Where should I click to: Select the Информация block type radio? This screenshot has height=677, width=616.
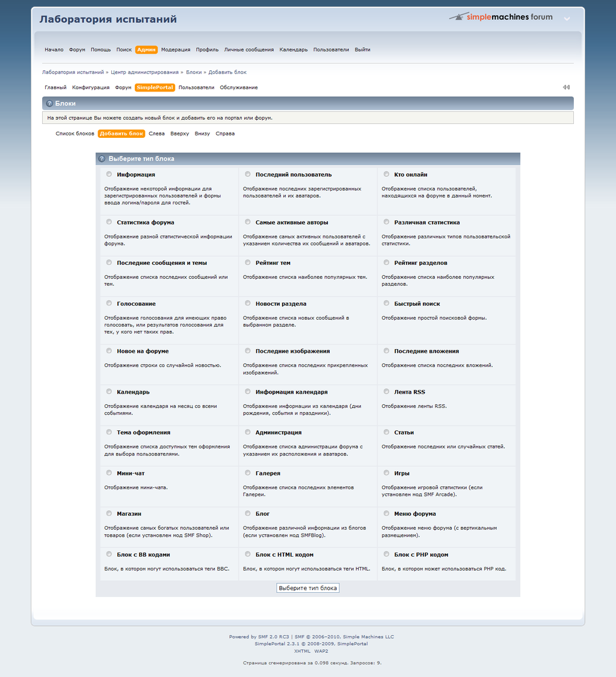click(x=109, y=174)
